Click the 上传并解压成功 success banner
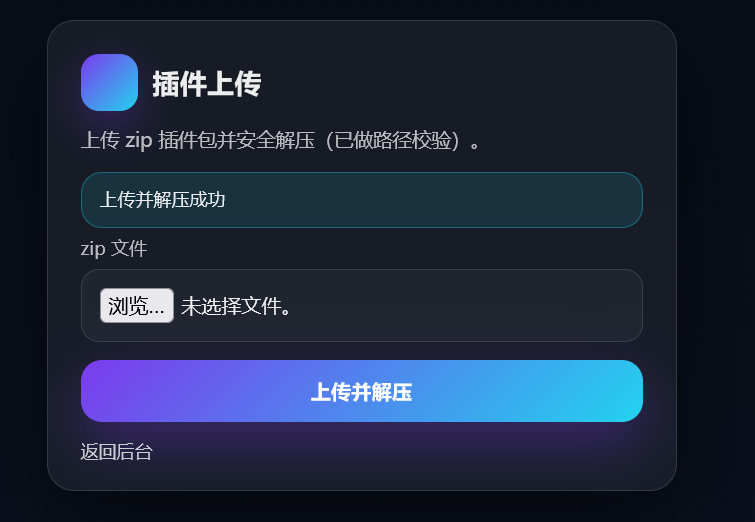The width and height of the screenshot is (755, 522). (x=362, y=200)
